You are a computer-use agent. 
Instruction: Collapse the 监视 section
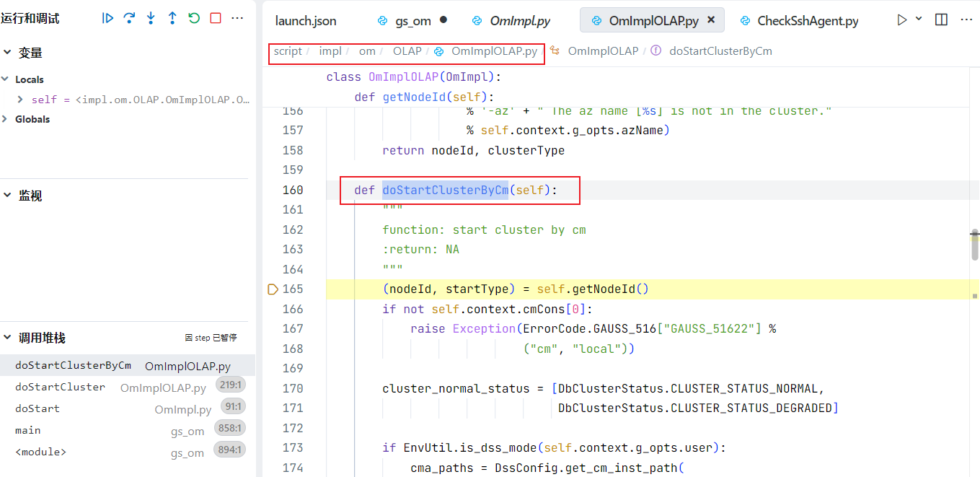pyautogui.click(x=7, y=196)
